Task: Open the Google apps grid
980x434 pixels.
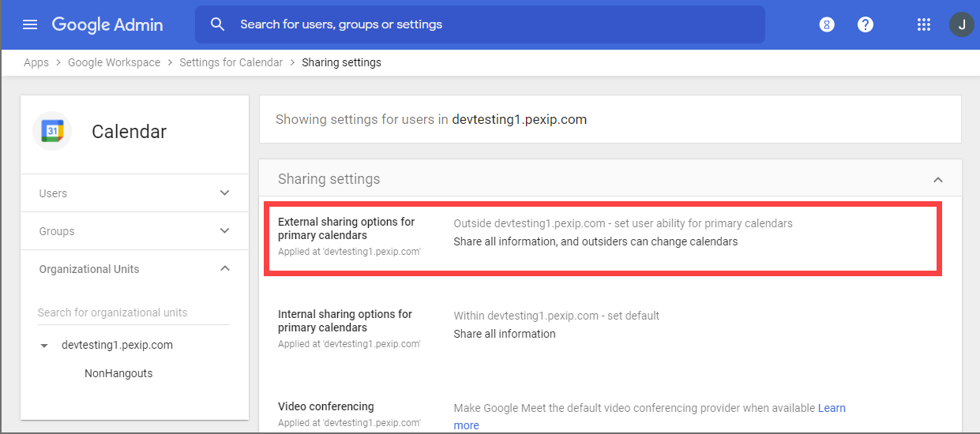Action: 924,24
